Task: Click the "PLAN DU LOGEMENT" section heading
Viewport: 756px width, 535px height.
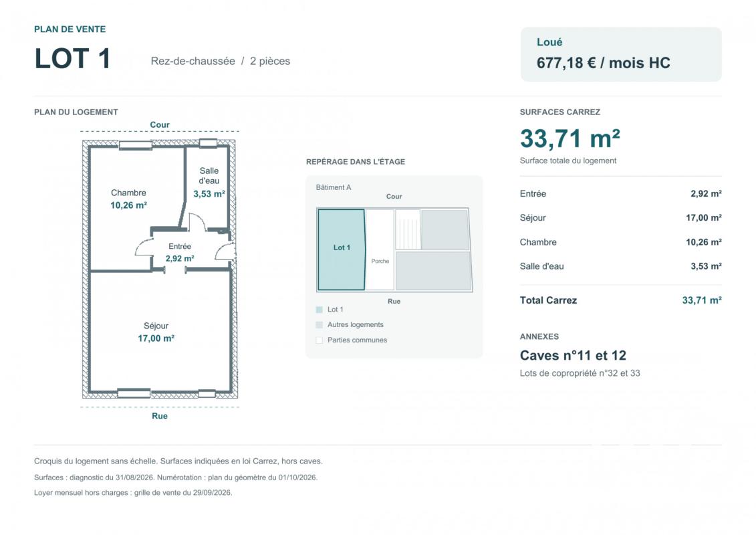Action: pos(76,112)
